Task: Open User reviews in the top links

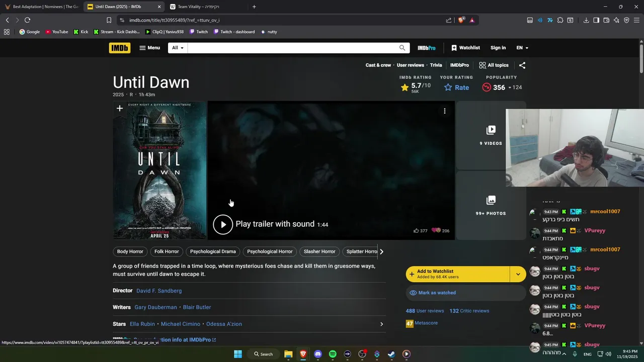Action: (411, 65)
